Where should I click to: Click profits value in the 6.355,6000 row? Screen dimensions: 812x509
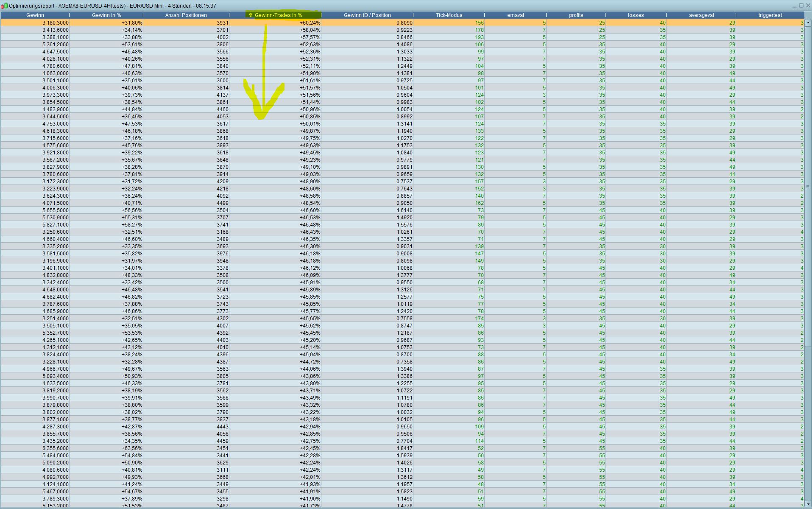pos(576,448)
